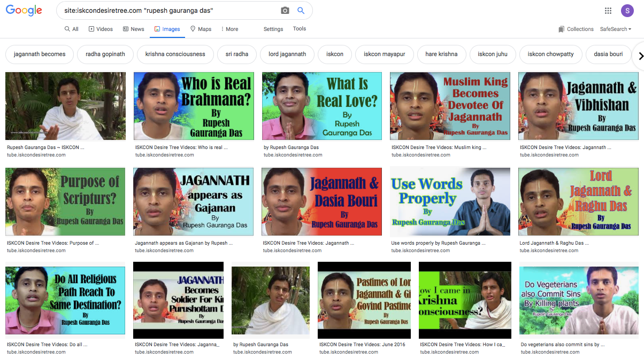Screen dimensions: 644x359
Task: Switch to Maps tab
Action: pyautogui.click(x=201, y=29)
